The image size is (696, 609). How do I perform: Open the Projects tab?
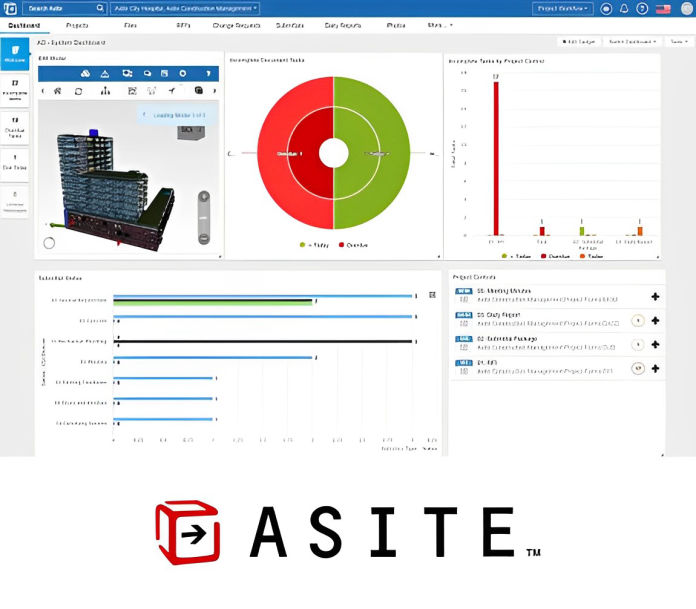click(x=78, y=24)
